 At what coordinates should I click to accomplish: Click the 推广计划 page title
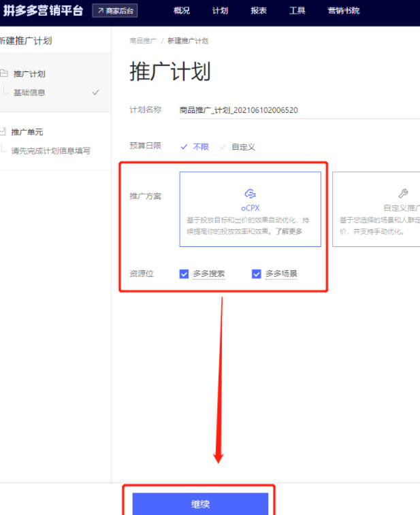tap(170, 71)
